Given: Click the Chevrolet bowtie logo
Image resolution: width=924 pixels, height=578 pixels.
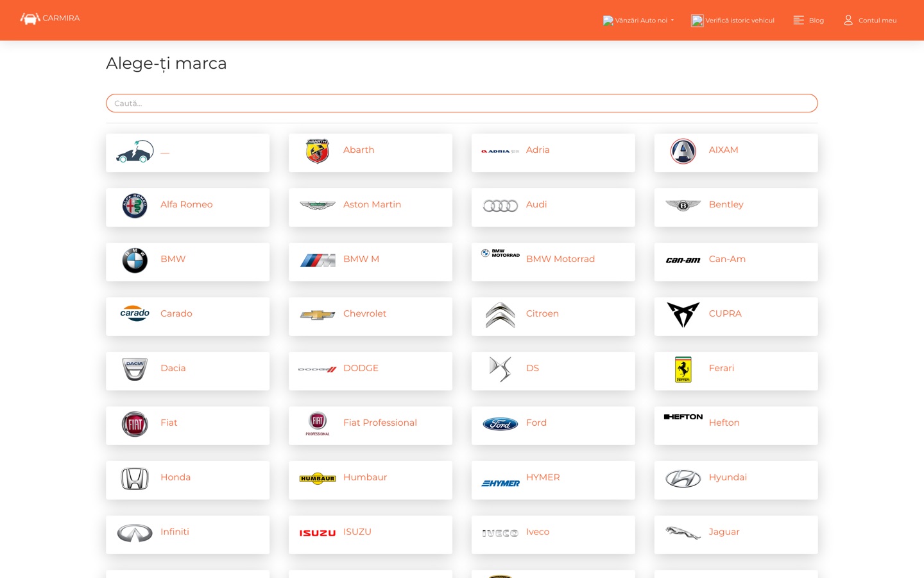Looking at the screenshot, I should click(318, 315).
